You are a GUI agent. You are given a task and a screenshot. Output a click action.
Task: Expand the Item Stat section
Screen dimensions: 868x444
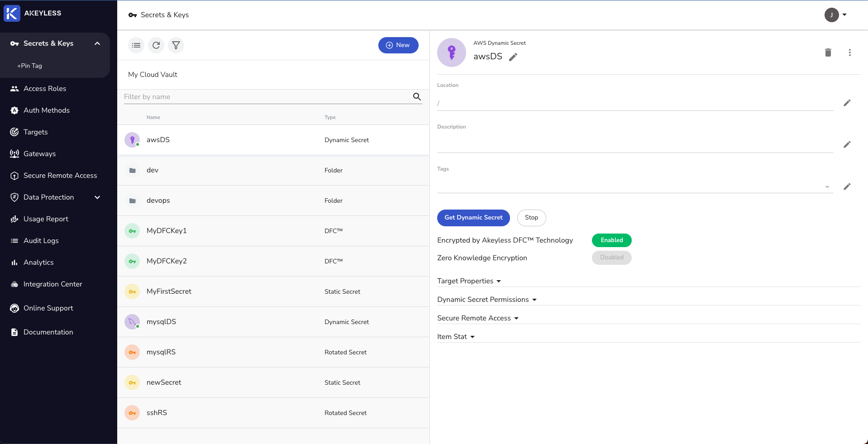pyautogui.click(x=456, y=337)
